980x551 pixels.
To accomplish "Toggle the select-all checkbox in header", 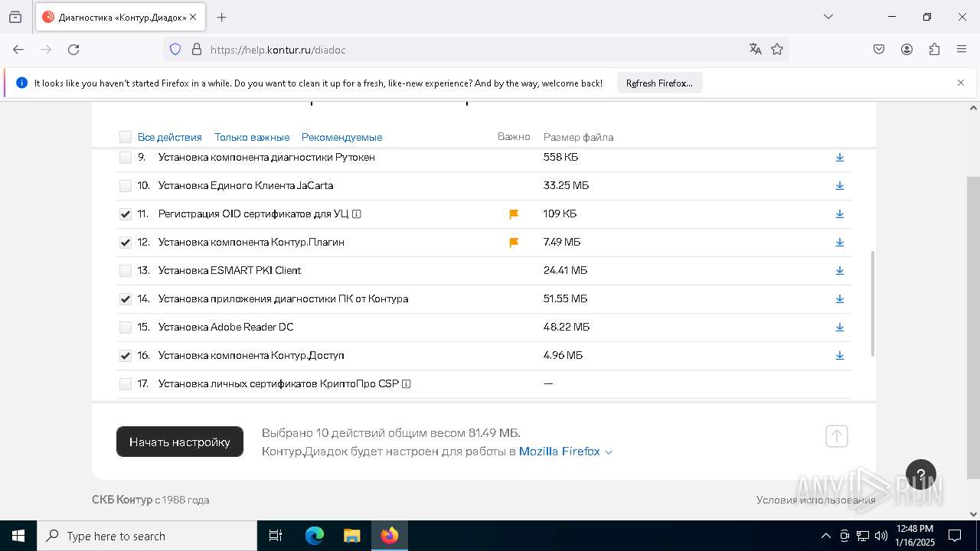I will pyautogui.click(x=126, y=137).
